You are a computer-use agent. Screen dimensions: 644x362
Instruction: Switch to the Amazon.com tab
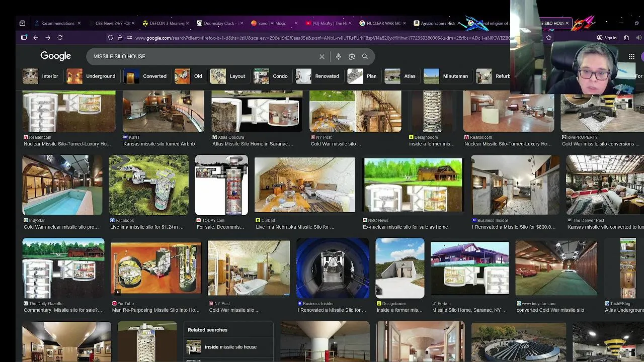click(437, 23)
